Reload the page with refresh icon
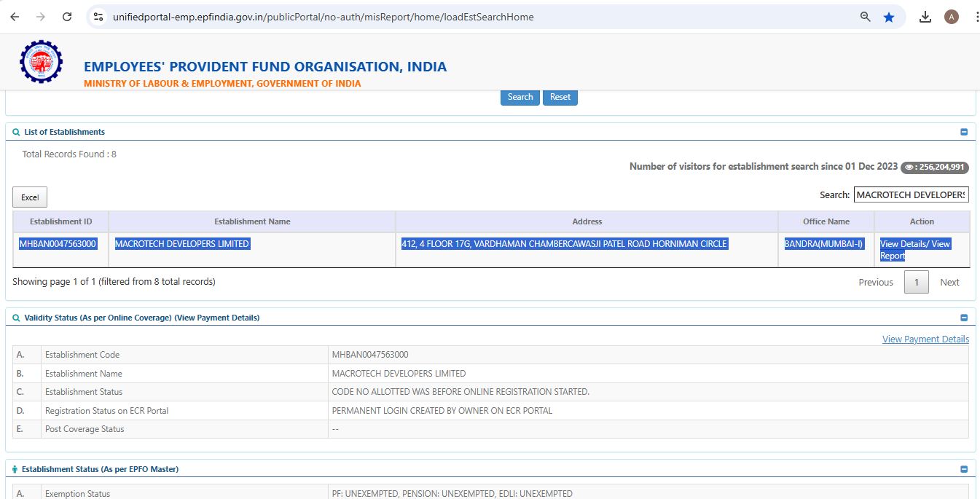 click(x=67, y=17)
